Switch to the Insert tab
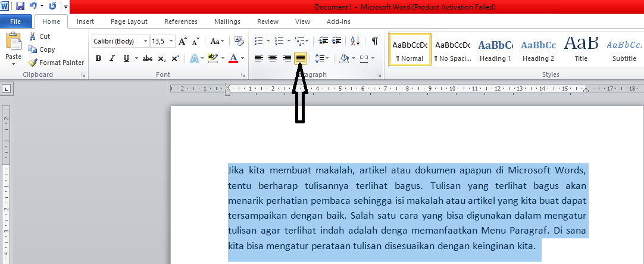Viewport: 644px width, 264px height. pyautogui.click(x=86, y=21)
